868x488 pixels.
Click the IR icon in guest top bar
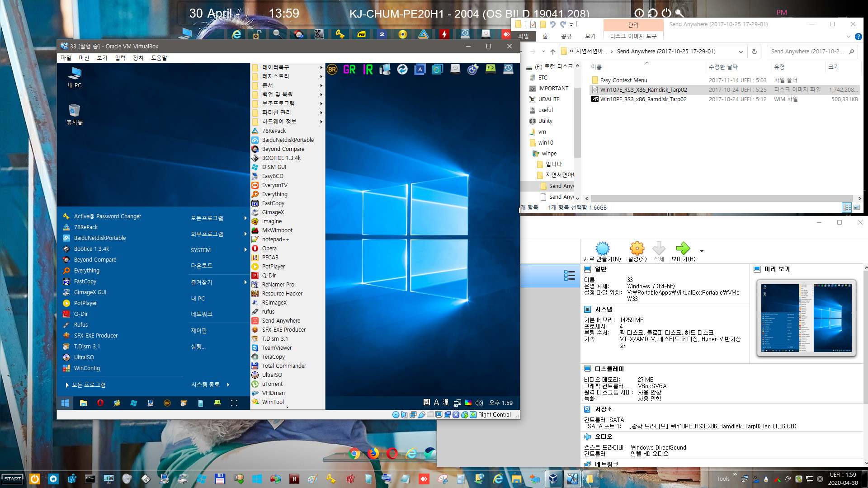[368, 70]
